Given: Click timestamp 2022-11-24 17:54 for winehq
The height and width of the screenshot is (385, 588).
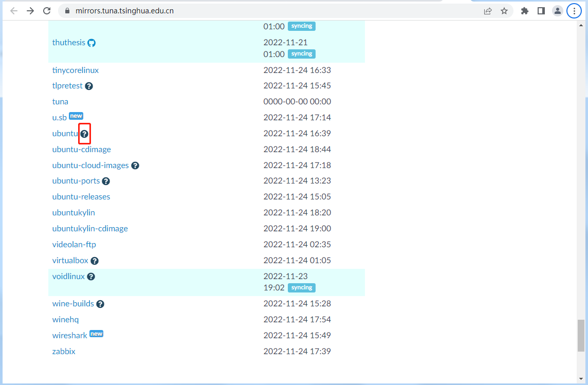Looking at the screenshot, I should [297, 319].
